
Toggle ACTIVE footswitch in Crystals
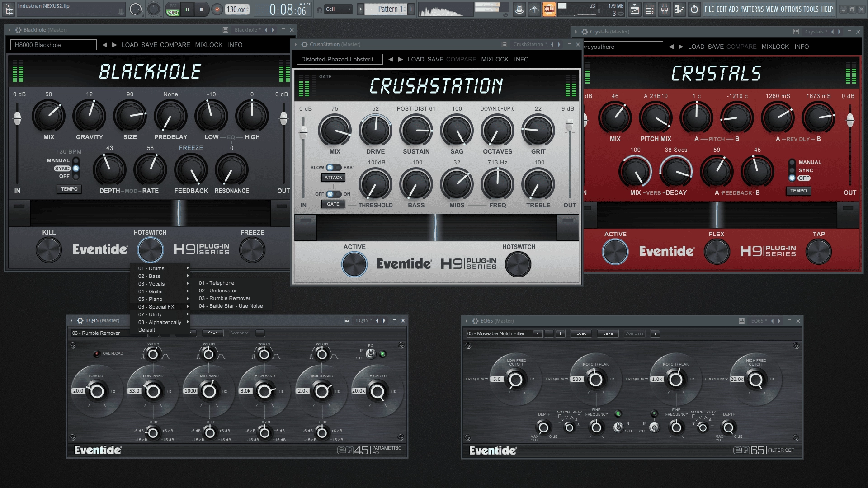tap(615, 252)
